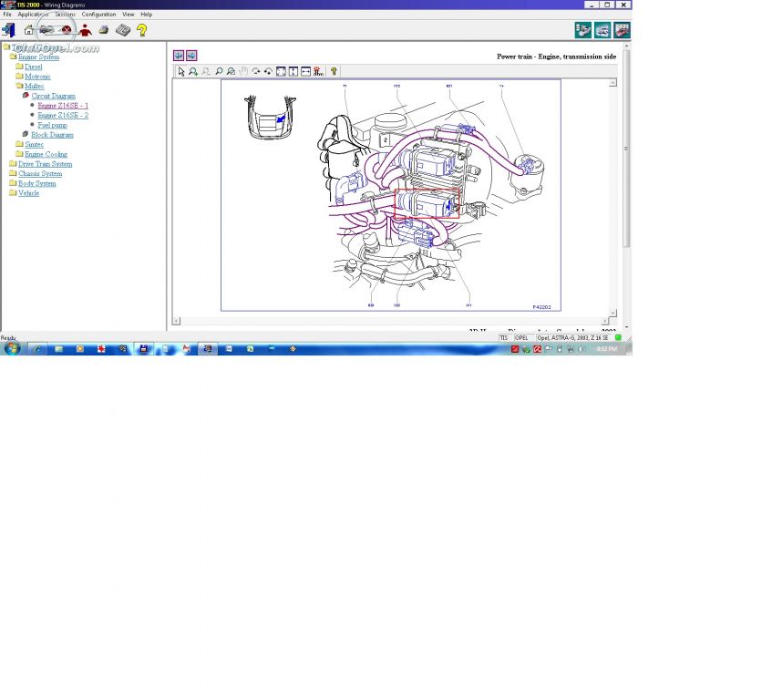Go to the home page icon

28,30
